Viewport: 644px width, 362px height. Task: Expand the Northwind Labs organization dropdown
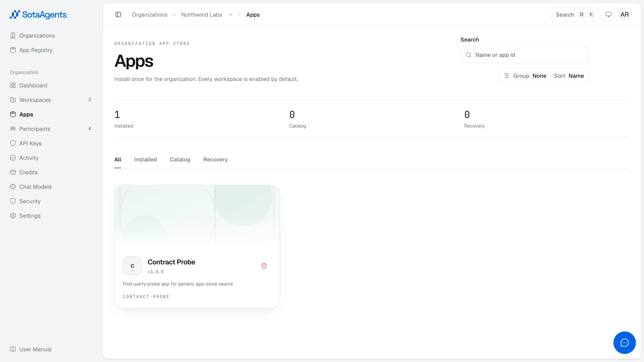[230, 15]
